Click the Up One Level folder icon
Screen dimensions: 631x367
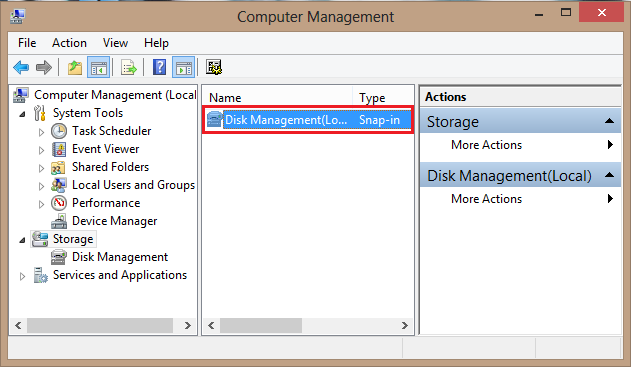coord(75,68)
